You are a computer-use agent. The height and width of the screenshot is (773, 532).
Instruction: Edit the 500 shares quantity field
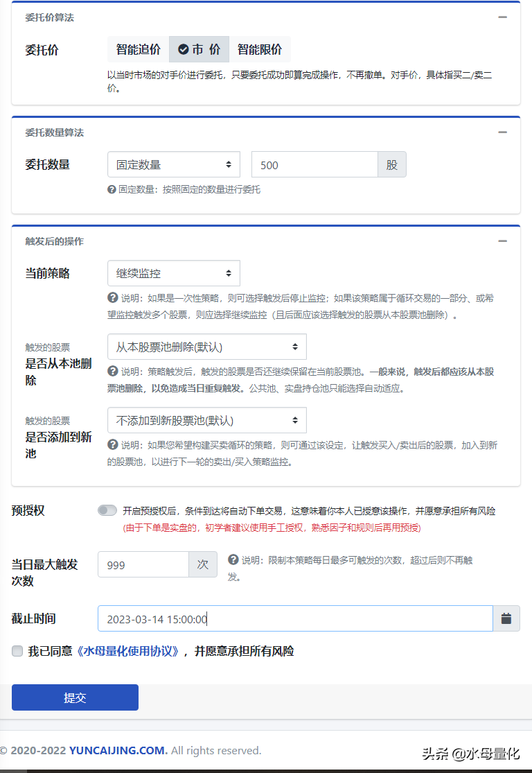click(314, 165)
